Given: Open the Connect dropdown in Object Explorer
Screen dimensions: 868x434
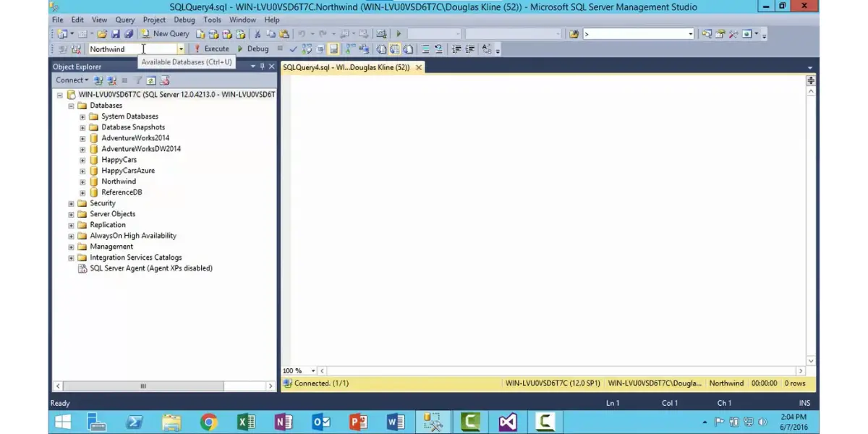Looking at the screenshot, I should (72, 80).
